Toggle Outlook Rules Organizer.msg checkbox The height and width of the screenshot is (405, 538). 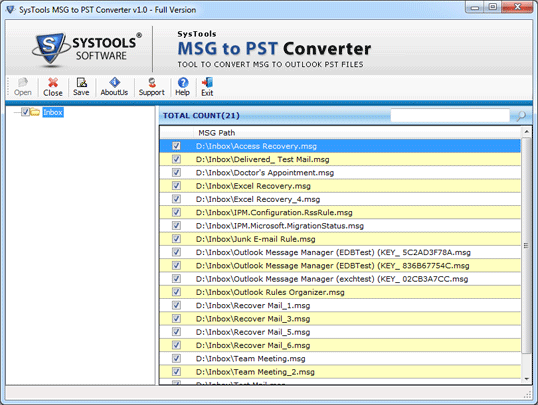point(176,292)
